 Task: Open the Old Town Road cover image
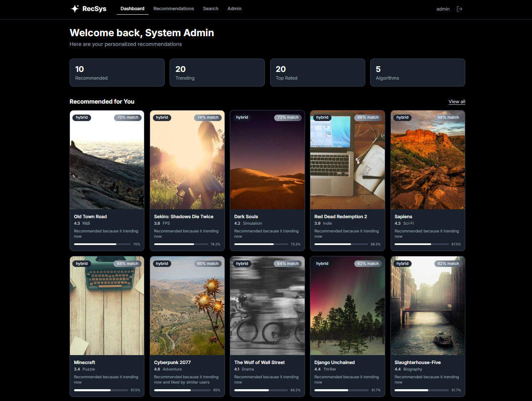[x=107, y=160]
